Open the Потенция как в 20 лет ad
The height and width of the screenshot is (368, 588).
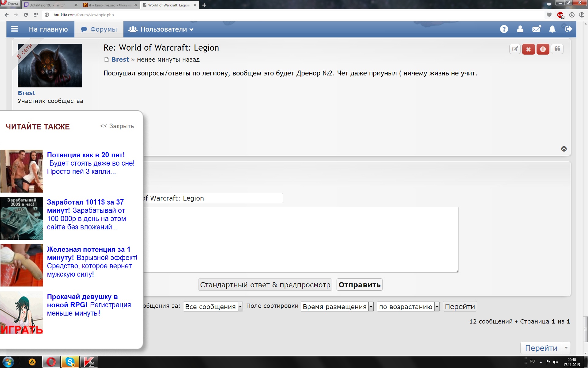(86, 155)
